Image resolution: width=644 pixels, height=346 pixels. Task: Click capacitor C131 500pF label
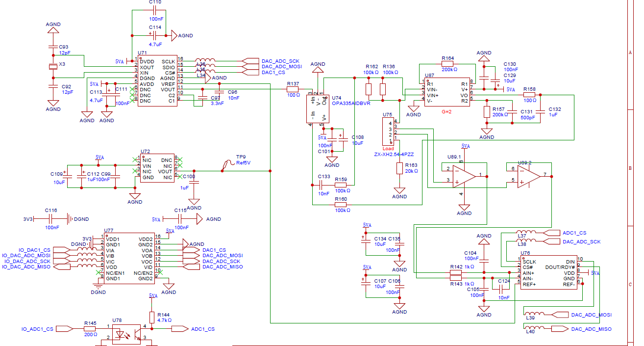[527, 114]
